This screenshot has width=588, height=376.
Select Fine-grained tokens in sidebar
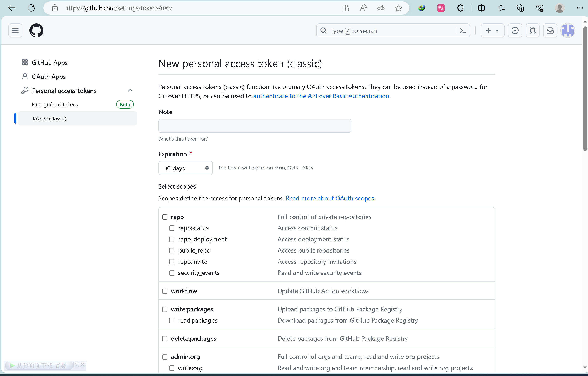pyautogui.click(x=55, y=105)
